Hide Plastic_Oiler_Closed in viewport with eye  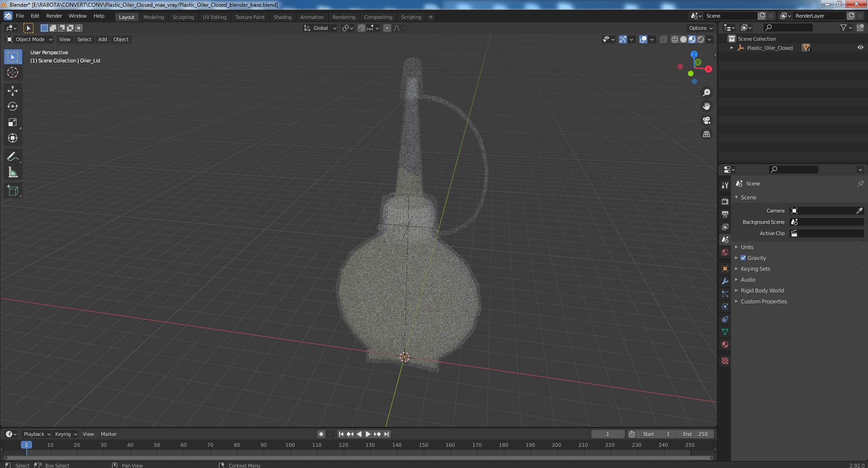click(860, 47)
